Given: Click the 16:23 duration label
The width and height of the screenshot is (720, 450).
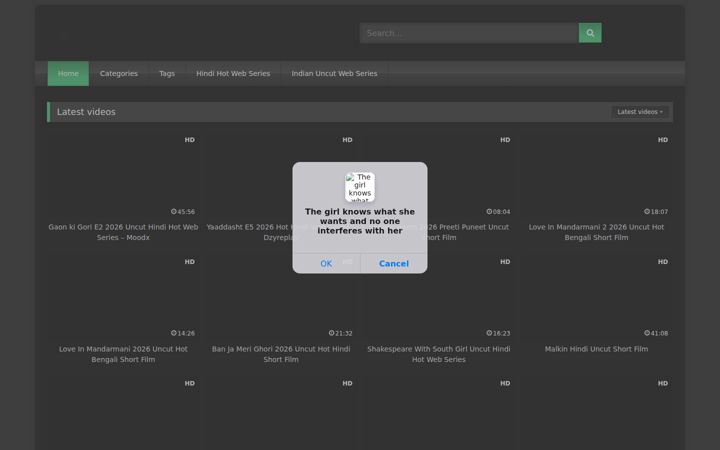Looking at the screenshot, I should [498, 333].
